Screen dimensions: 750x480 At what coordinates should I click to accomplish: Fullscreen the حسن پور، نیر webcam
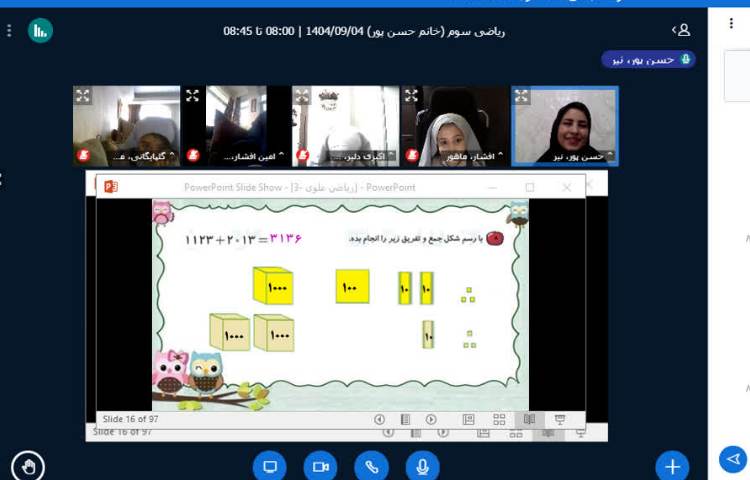pos(522,96)
